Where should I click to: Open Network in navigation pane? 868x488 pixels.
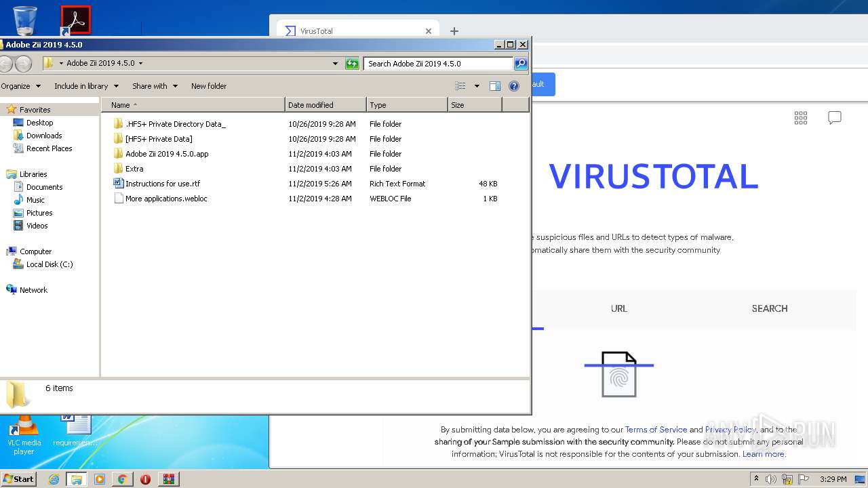click(x=33, y=290)
